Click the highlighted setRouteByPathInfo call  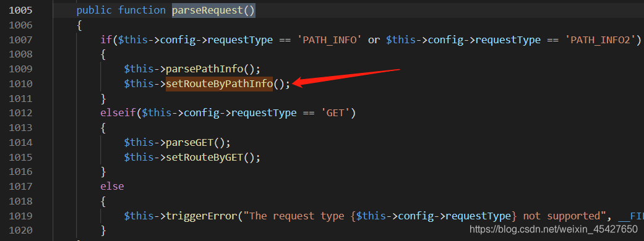click(x=220, y=84)
